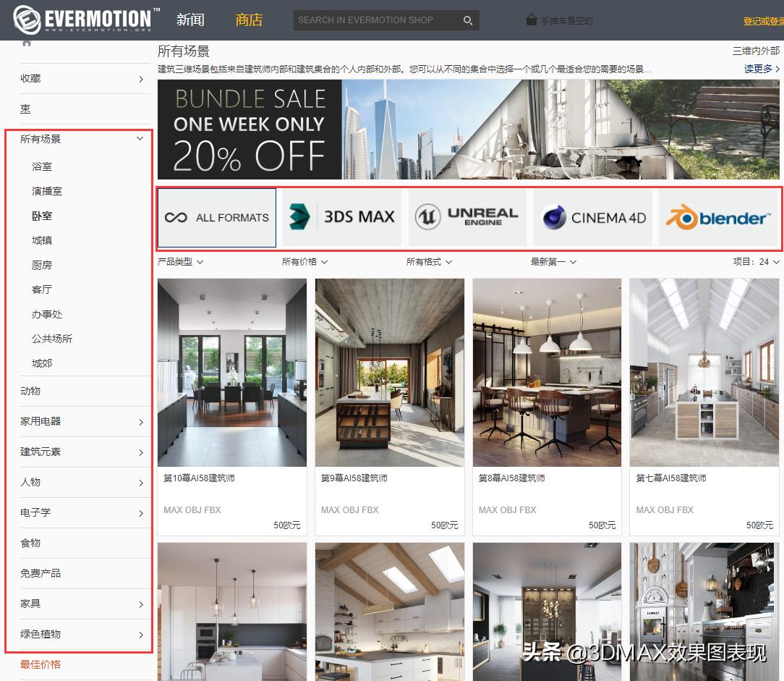
Task: Click the 第9幕AI58建筑师 title text
Action: pos(354,478)
